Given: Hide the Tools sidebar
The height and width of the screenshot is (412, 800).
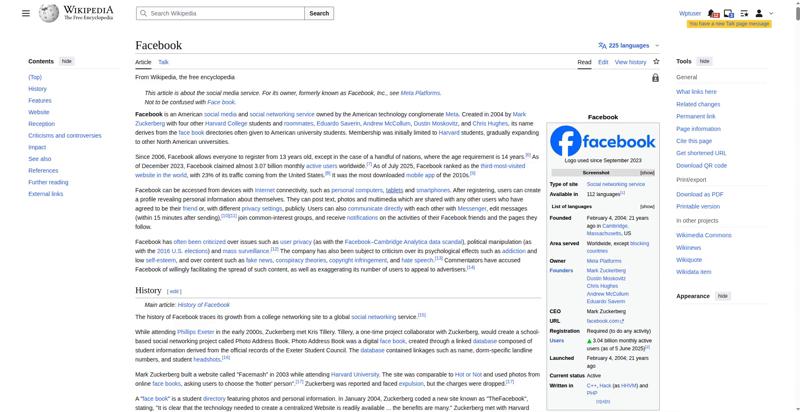Looking at the screenshot, I should [704, 61].
